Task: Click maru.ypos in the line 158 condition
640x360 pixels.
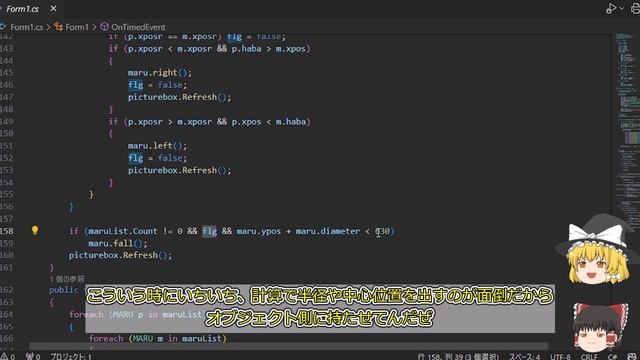Action: pos(259,231)
